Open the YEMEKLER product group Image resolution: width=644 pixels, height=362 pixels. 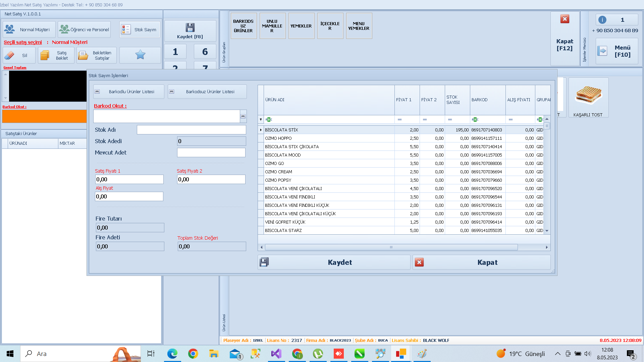(301, 26)
